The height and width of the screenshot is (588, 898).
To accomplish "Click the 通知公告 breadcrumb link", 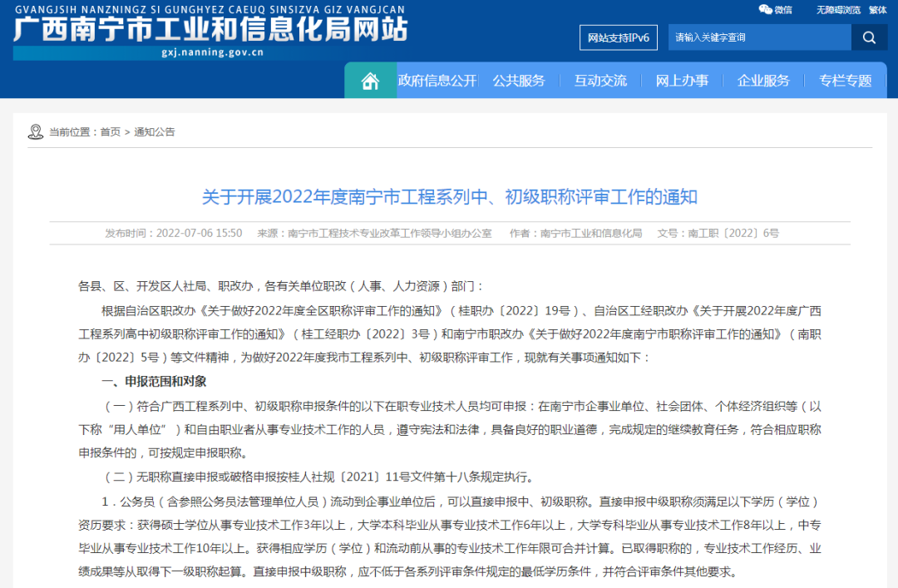I will point(155,131).
